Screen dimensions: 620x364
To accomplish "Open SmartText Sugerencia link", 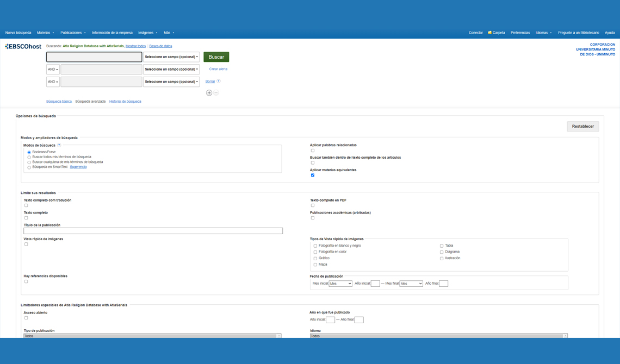I will coord(78,167).
